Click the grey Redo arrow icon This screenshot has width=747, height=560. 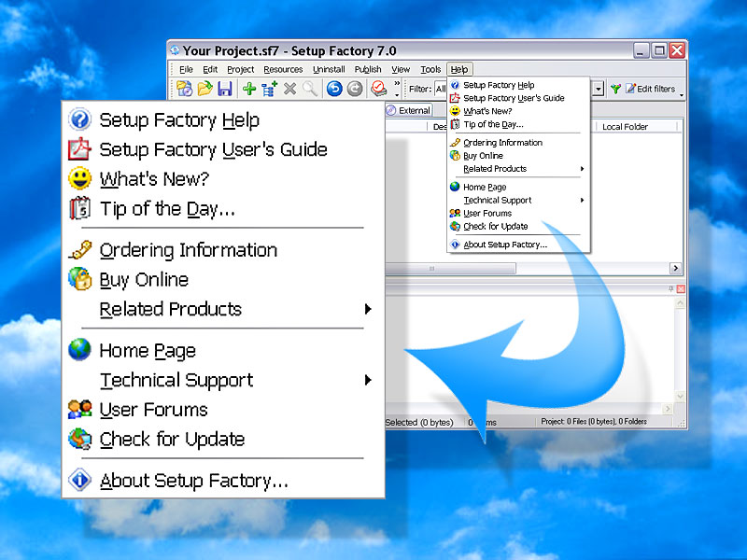point(355,89)
